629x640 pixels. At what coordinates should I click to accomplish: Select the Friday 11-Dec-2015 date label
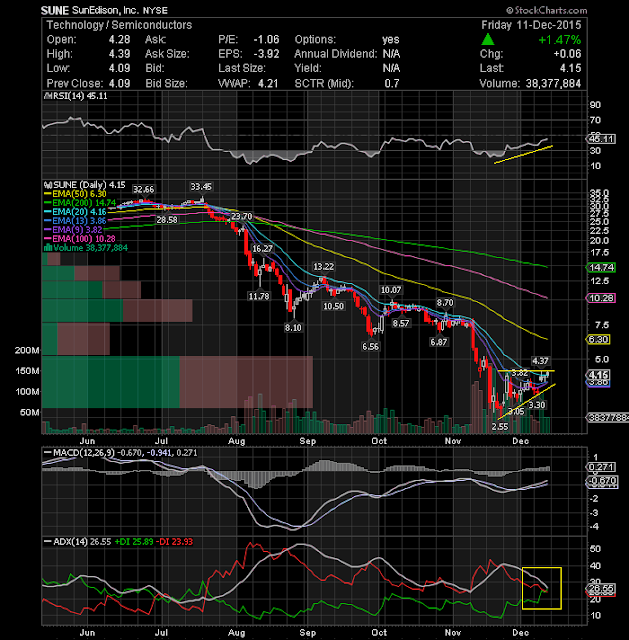(531, 25)
